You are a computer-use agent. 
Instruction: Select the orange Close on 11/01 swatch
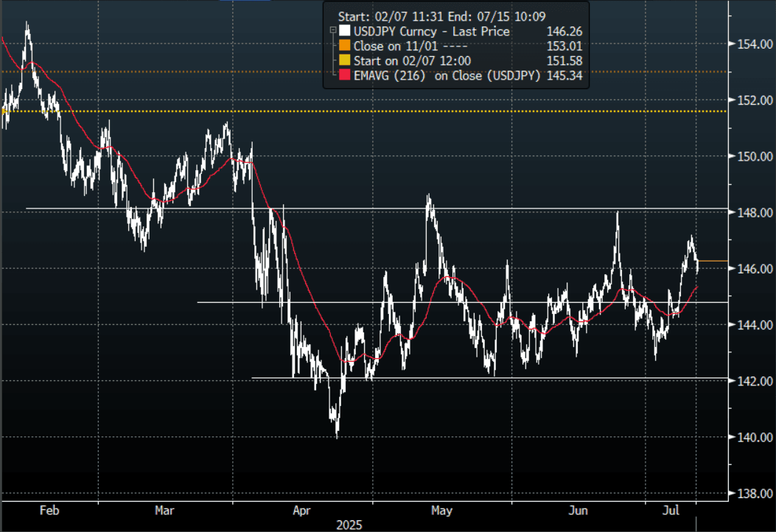[x=344, y=46]
